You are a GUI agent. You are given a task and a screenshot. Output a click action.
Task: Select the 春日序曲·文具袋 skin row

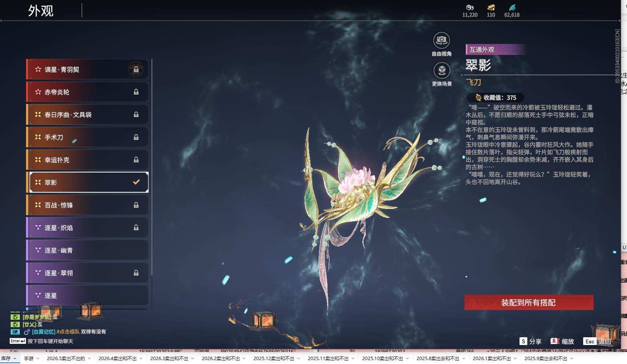(x=87, y=114)
